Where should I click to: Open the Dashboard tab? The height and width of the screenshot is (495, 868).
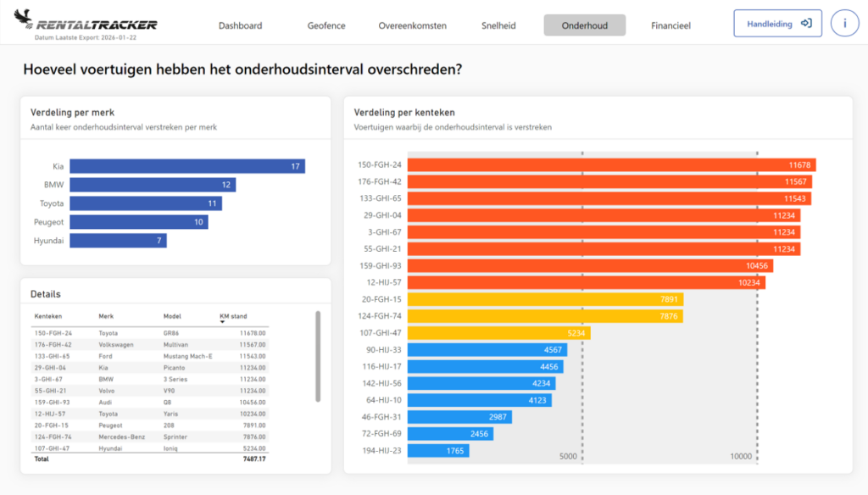(240, 25)
